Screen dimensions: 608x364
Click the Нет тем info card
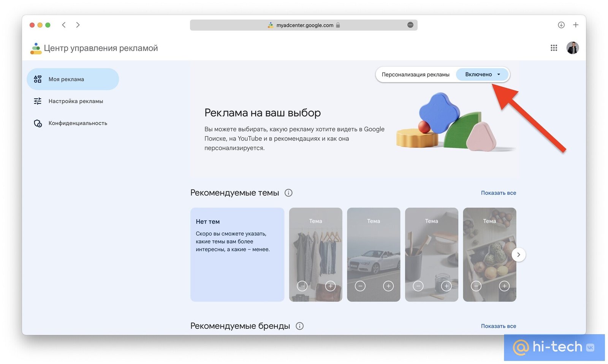[237, 255]
